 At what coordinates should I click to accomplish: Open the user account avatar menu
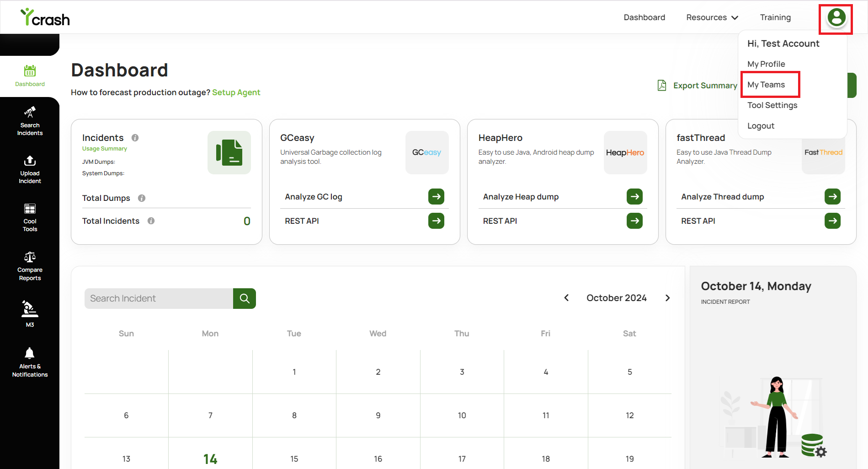[x=836, y=18]
